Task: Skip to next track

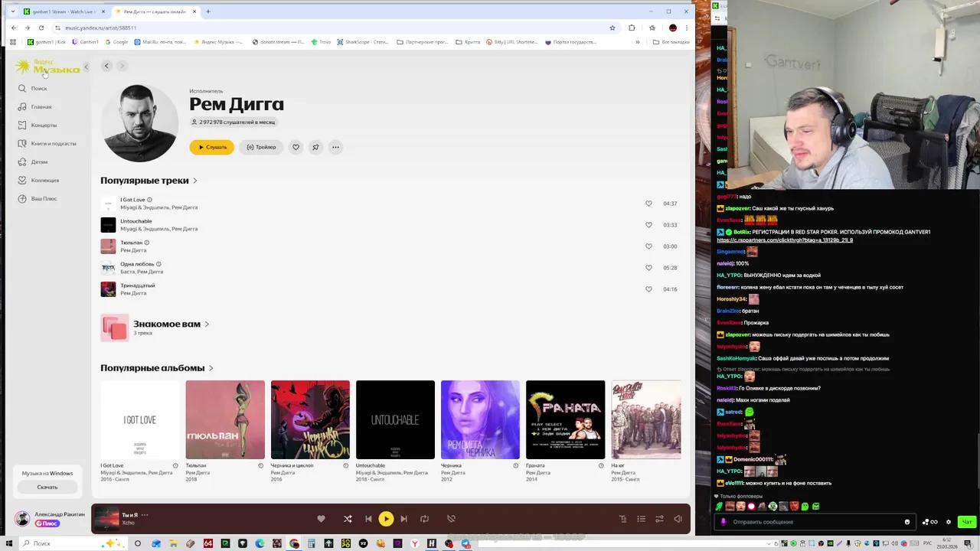Action: (403, 519)
